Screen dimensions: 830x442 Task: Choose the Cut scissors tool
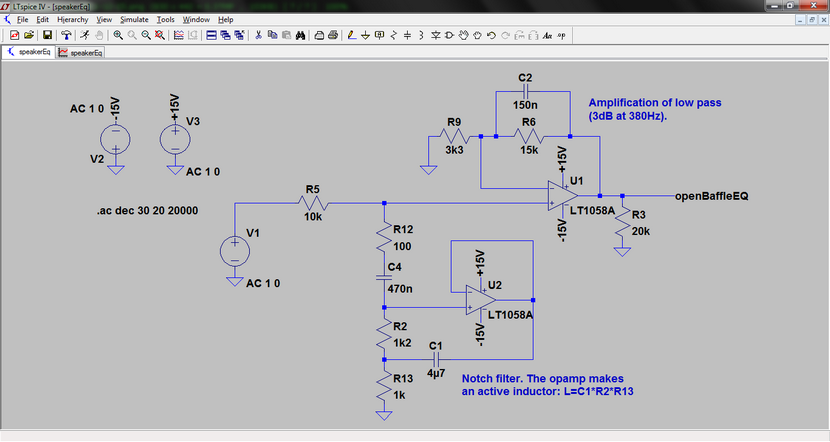259,35
